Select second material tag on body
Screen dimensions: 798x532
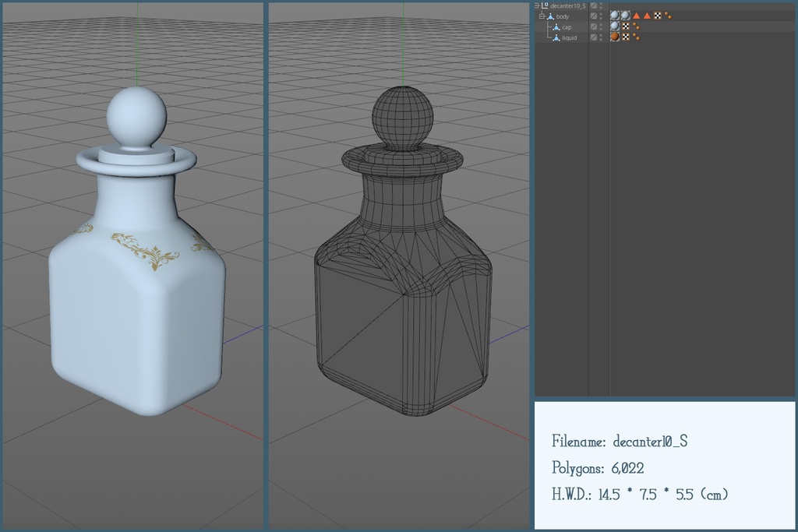[x=626, y=16]
